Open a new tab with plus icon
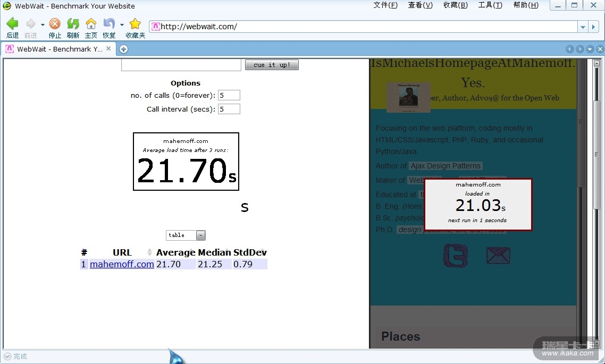 tap(123, 49)
